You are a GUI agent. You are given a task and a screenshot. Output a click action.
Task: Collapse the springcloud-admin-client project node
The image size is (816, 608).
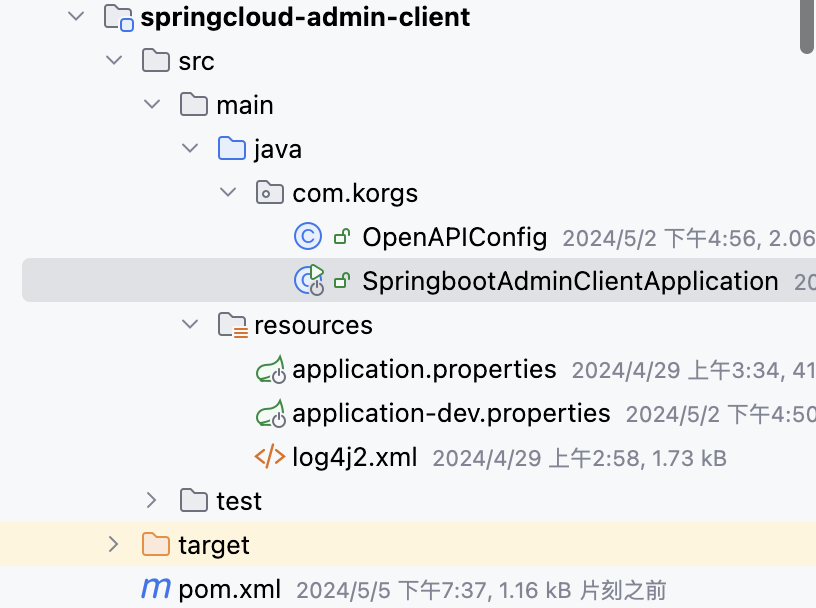point(76,17)
